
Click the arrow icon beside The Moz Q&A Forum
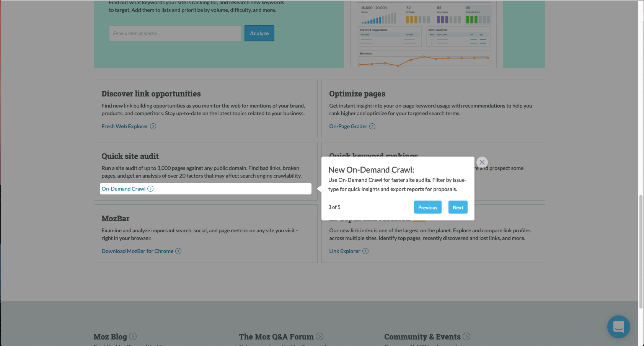(x=320, y=336)
